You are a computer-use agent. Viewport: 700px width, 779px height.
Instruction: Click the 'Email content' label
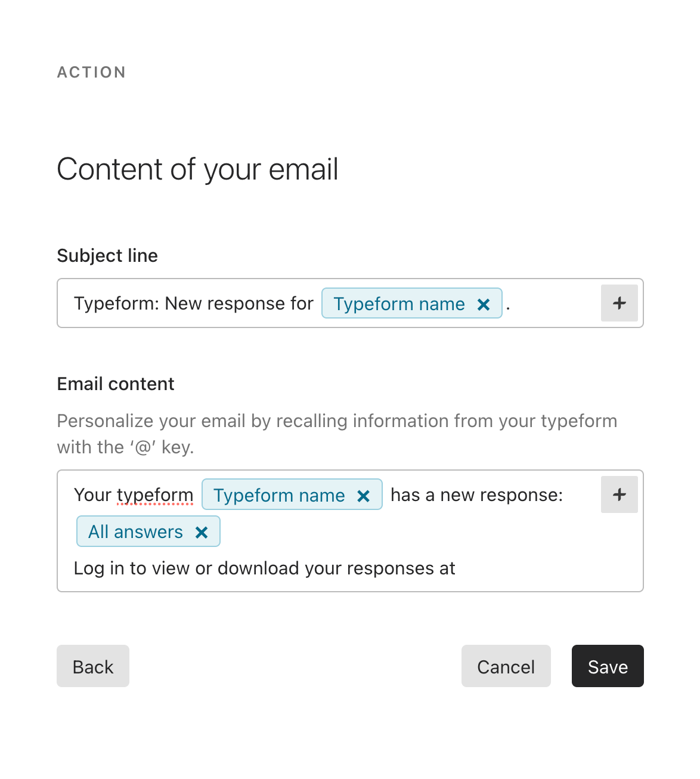tap(116, 384)
